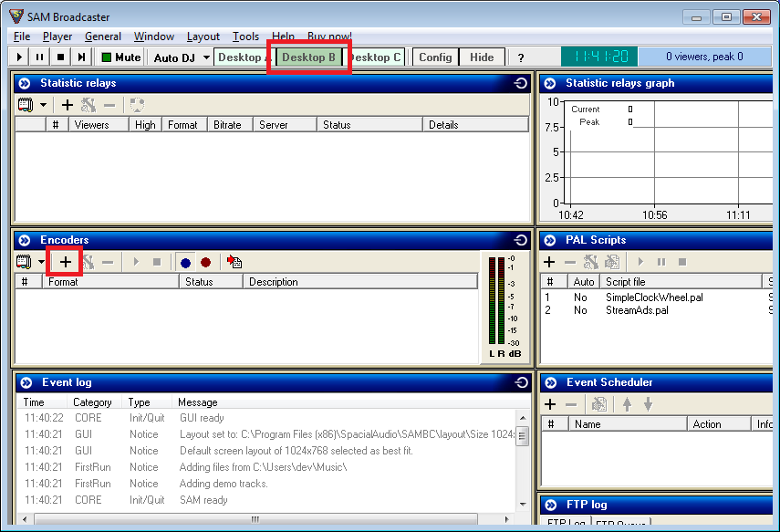Open the Tools menu

tap(244, 37)
